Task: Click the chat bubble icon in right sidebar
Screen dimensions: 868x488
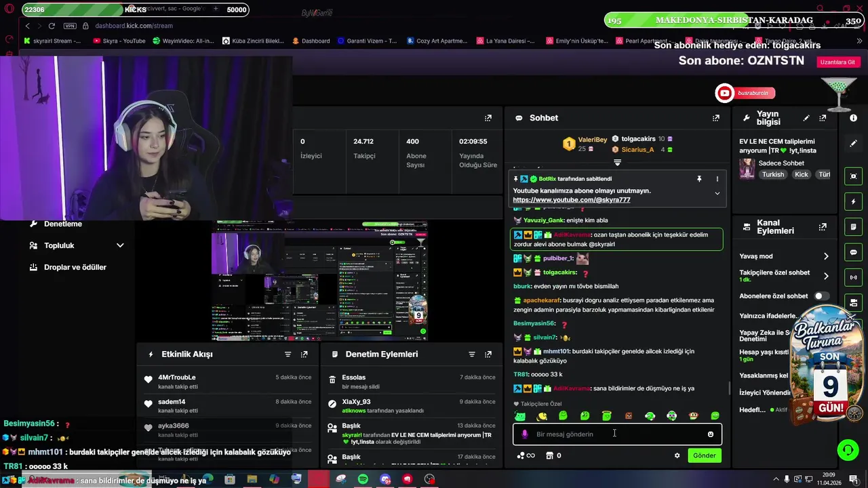Action: (854, 252)
